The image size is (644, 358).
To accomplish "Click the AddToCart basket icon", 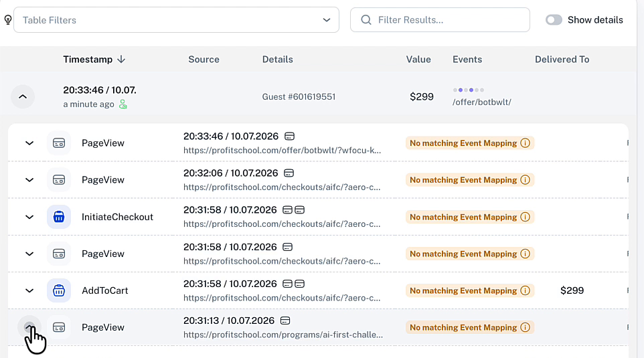I will [59, 290].
